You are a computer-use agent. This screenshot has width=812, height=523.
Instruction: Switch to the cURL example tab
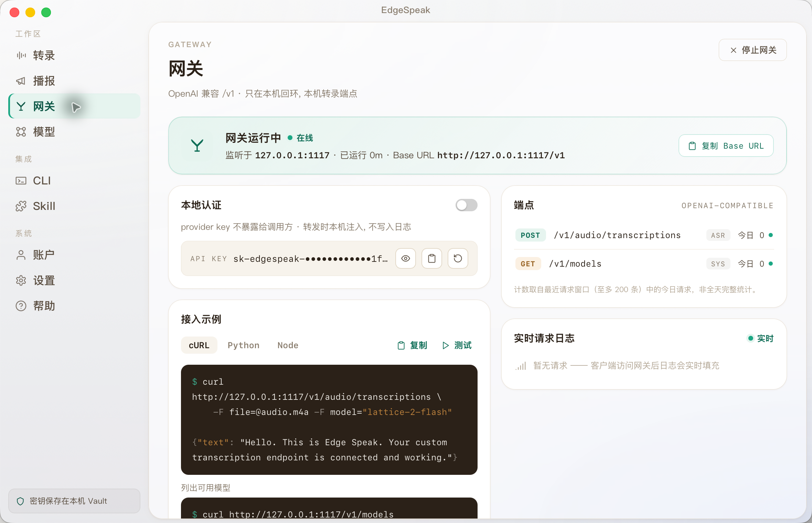(x=199, y=345)
